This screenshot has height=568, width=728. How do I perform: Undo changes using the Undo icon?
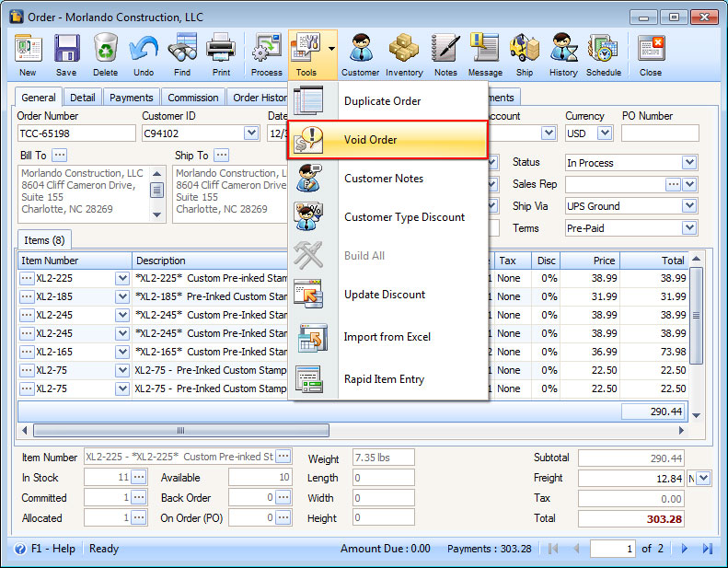click(144, 54)
